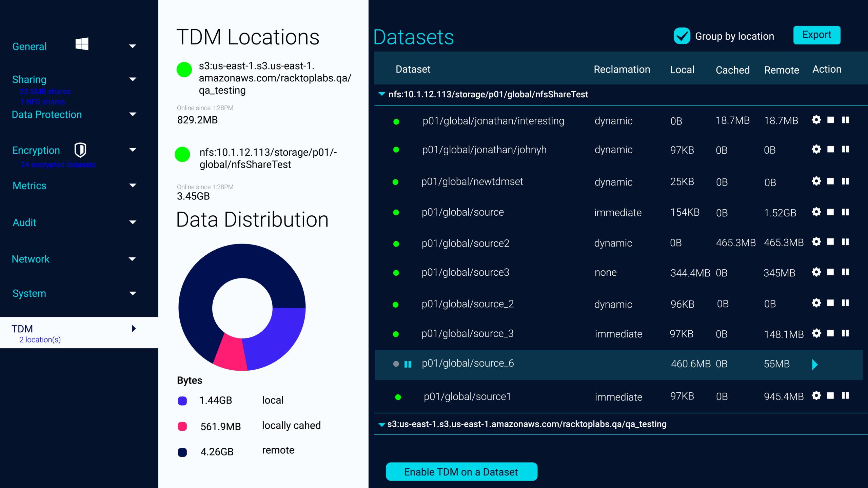Click the shield icon beside Encryption
This screenshot has height=488, width=868.
pos(80,150)
